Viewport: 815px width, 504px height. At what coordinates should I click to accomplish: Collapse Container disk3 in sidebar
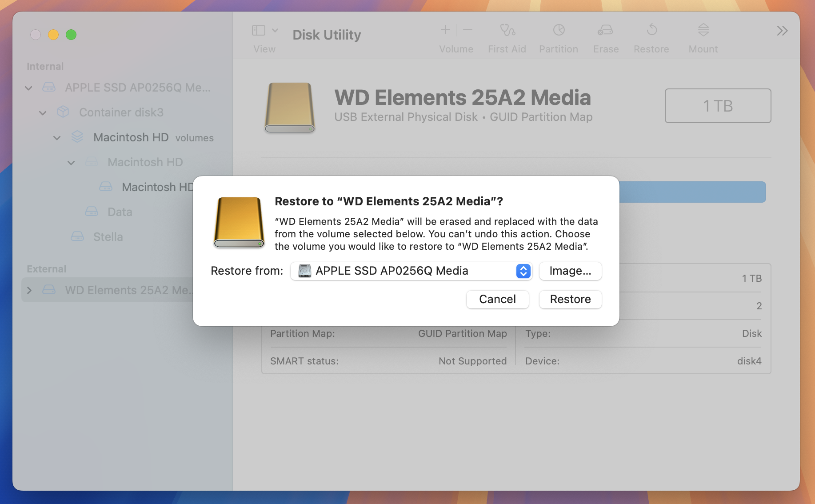tap(43, 113)
